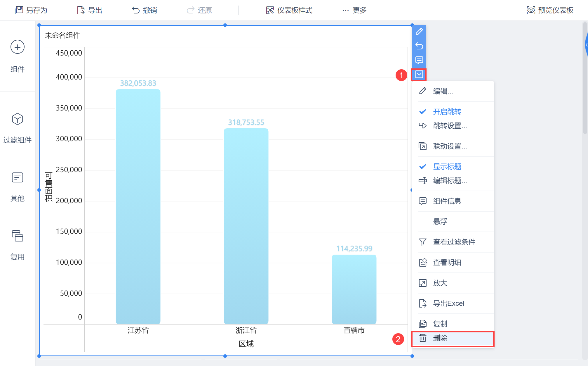
Task: Click the 复用 reuse sidebar icon
Action: click(18, 236)
